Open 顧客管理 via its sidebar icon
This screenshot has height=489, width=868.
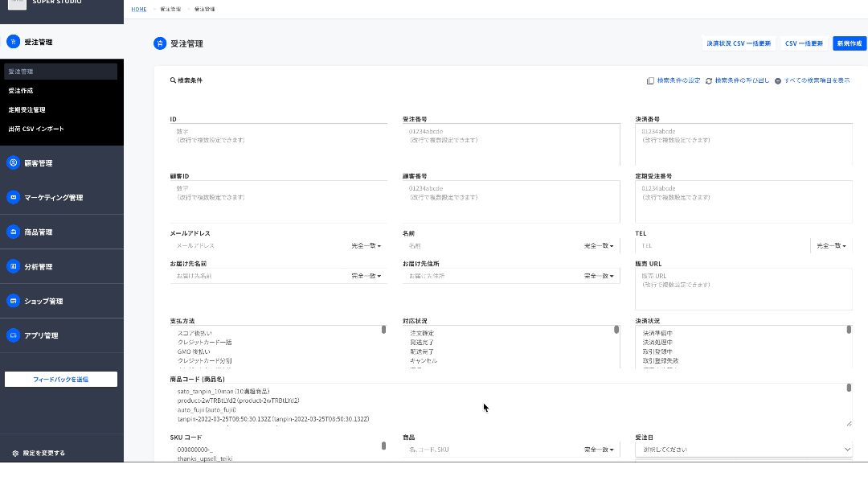point(14,162)
